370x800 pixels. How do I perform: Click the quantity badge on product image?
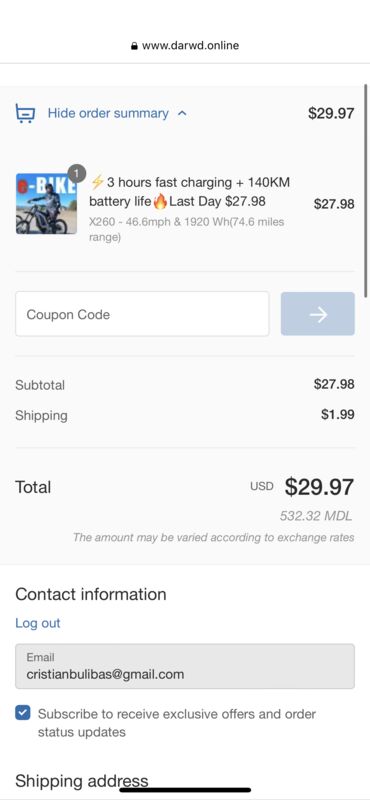pyautogui.click(x=77, y=174)
